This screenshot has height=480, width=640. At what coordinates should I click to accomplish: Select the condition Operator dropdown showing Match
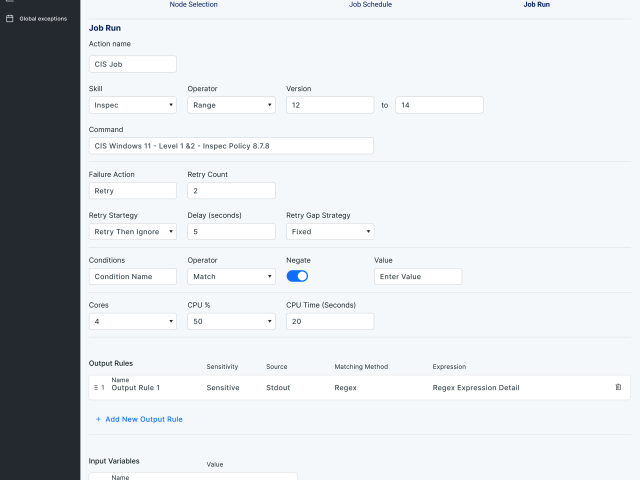(x=231, y=276)
